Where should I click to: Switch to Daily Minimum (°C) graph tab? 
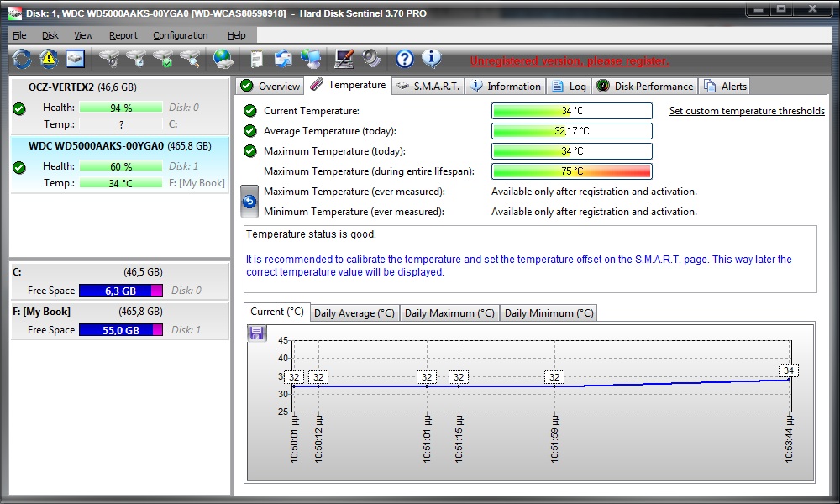pyautogui.click(x=549, y=313)
